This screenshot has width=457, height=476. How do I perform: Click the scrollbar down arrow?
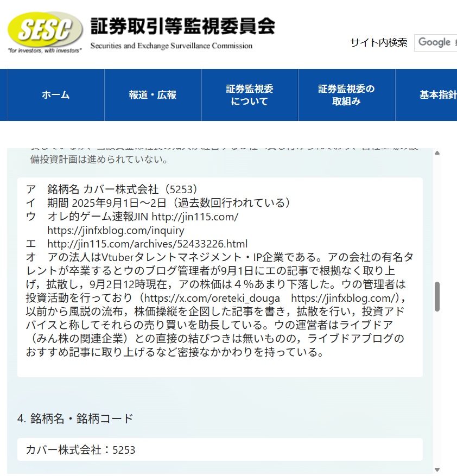click(x=437, y=469)
